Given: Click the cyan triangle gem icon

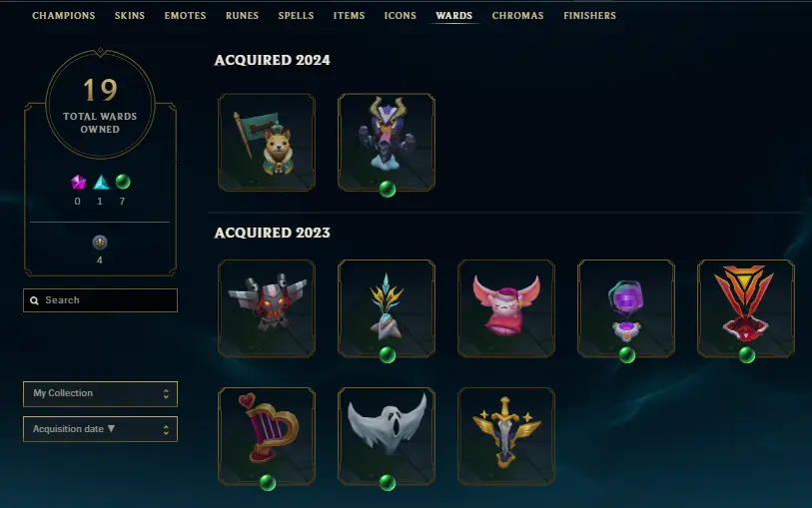Looking at the screenshot, I should pos(101,182).
